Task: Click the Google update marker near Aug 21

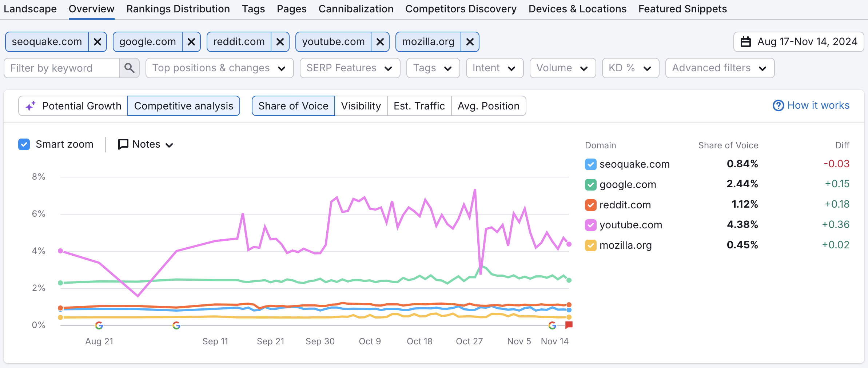Action: pos(99,325)
